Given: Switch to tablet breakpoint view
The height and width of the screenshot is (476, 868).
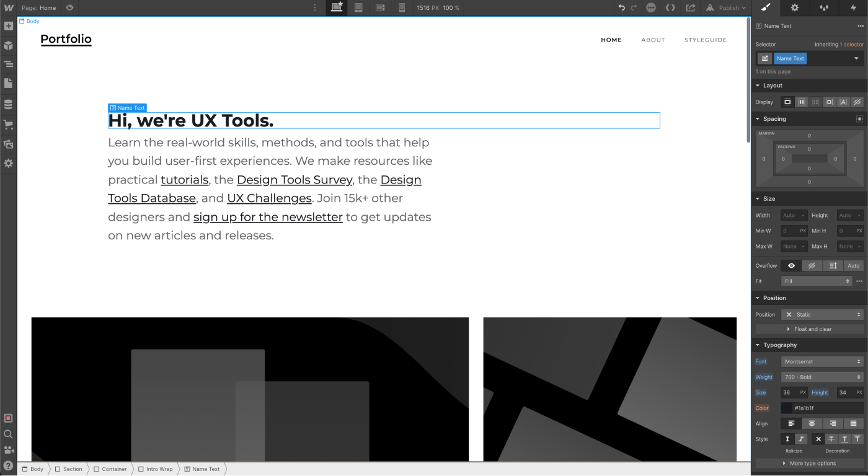Looking at the screenshot, I should (358, 7).
